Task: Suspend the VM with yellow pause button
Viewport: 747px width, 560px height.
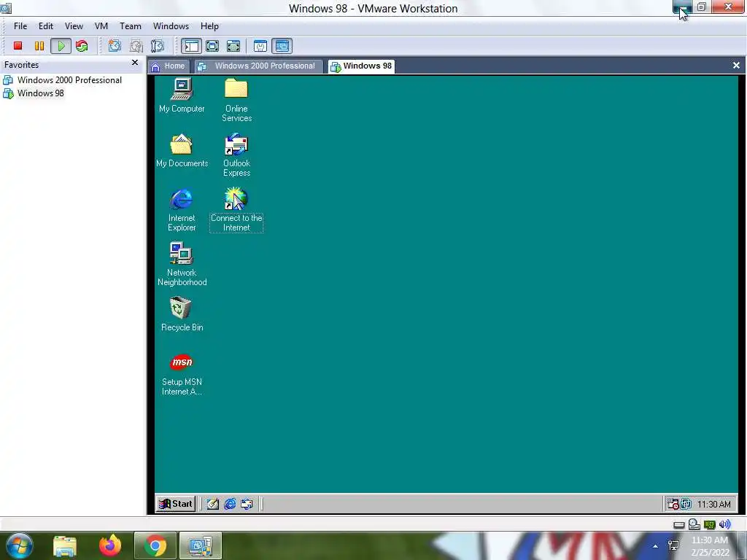Action: [x=39, y=46]
